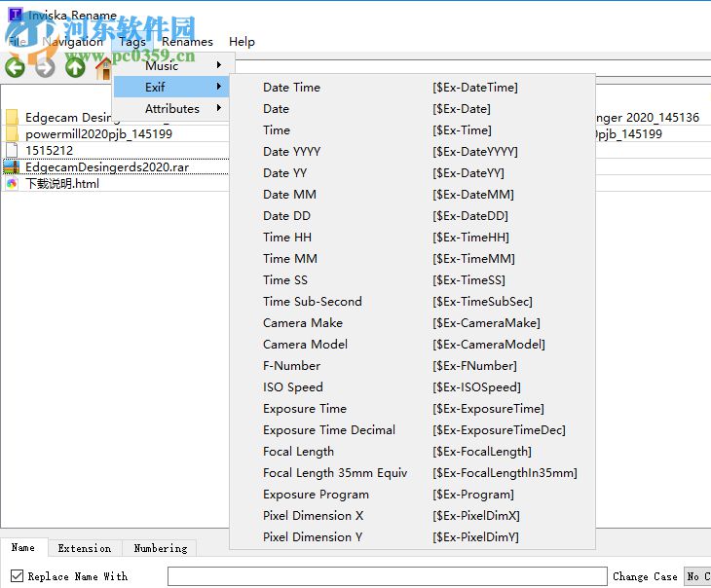Open the Renames menu
Image resolution: width=711 pixels, height=588 pixels.
click(187, 42)
